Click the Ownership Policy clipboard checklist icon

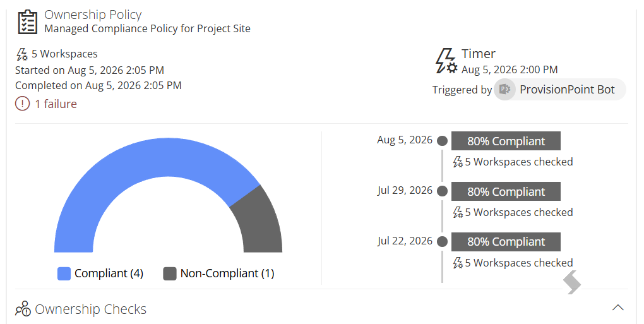point(27,22)
